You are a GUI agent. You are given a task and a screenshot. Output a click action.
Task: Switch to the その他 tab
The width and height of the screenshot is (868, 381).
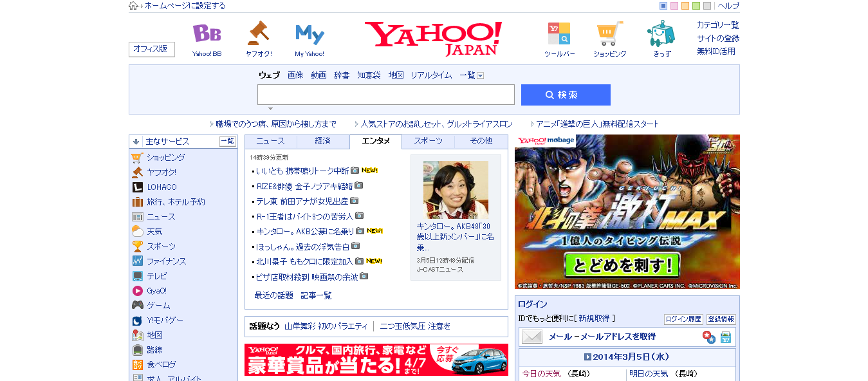(481, 141)
